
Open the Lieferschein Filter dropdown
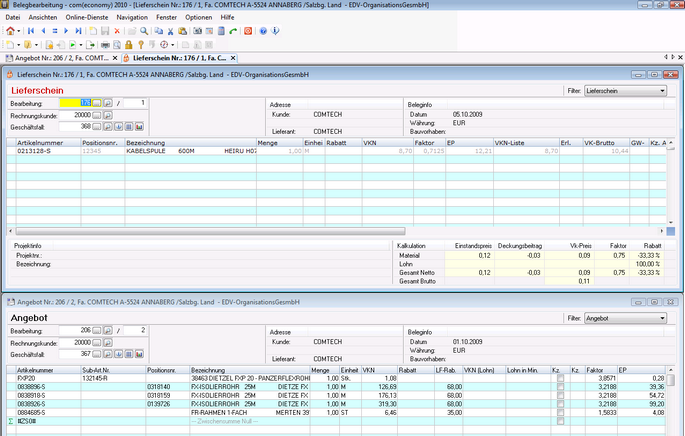point(626,91)
